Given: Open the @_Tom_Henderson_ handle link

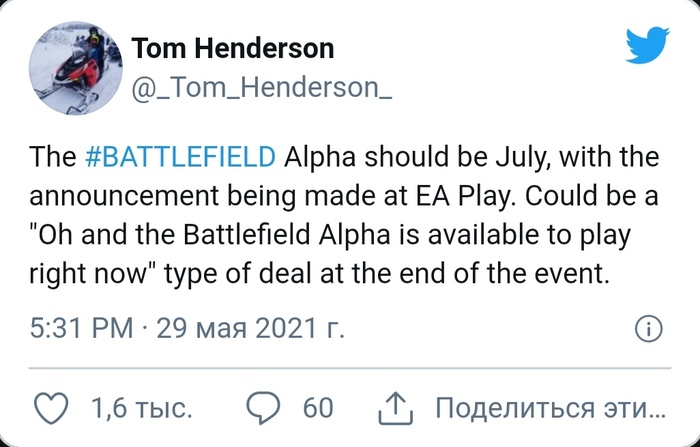Looking at the screenshot, I should [x=262, y=88].
